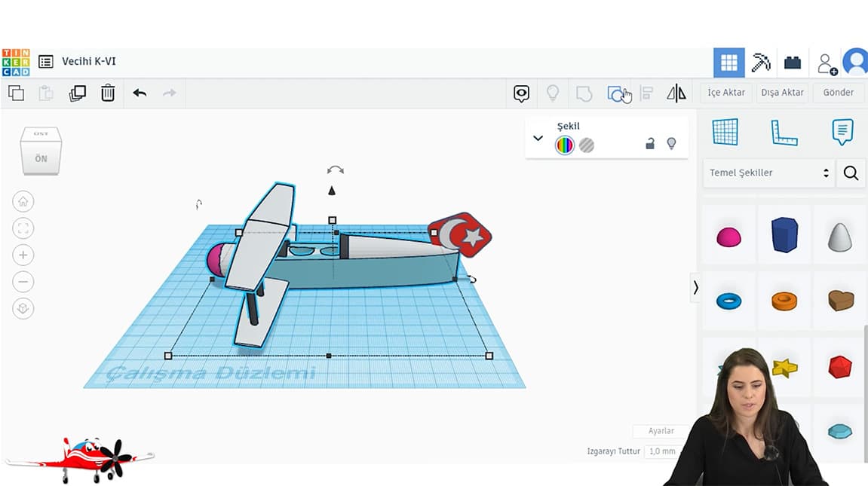Open the Workplane tool
This screenshot has height=486, width=868.
click(x=725, y=132)
